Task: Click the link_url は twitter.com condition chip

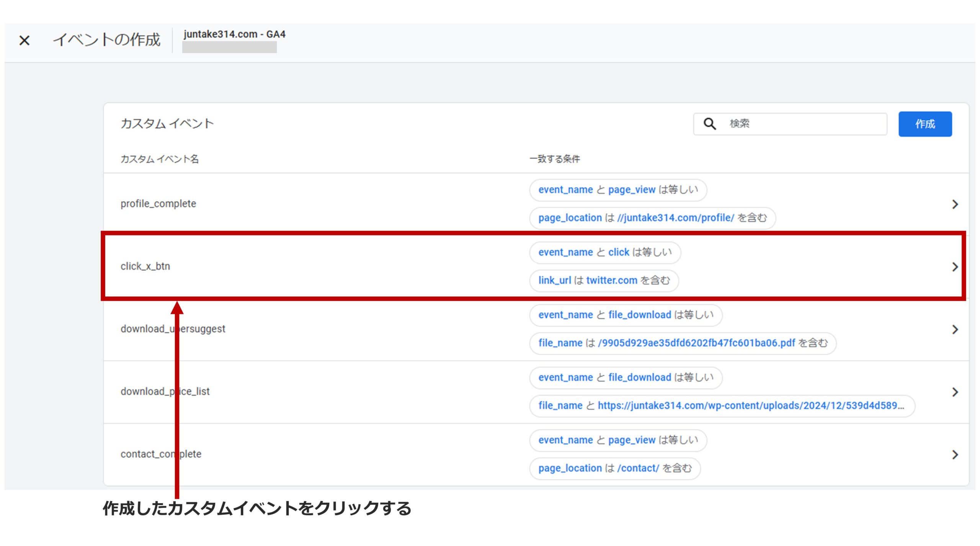Action: [604, 281]
